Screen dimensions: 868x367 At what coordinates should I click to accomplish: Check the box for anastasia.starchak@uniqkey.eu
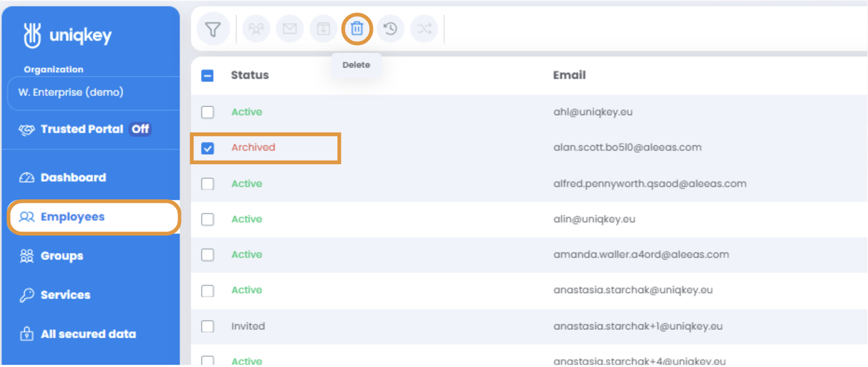click(x=207, y=291)
